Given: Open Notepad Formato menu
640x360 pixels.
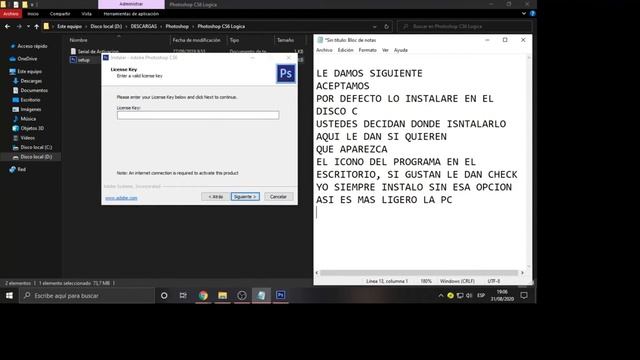Looking at the screenshot, I should click(367, 50).
